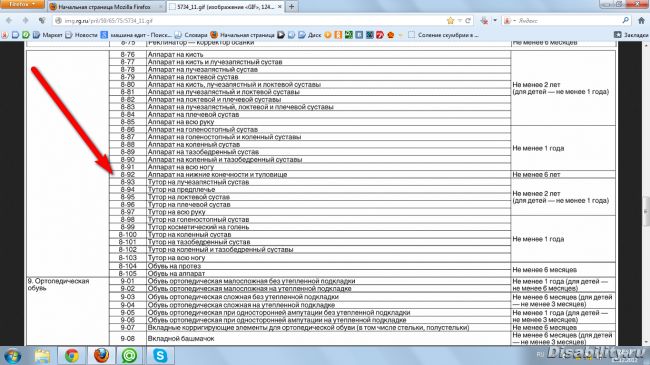This screenshot has height=365, width=650.
Task: Open the Закладки bookmarks menu
Action: tap(631, 35)
